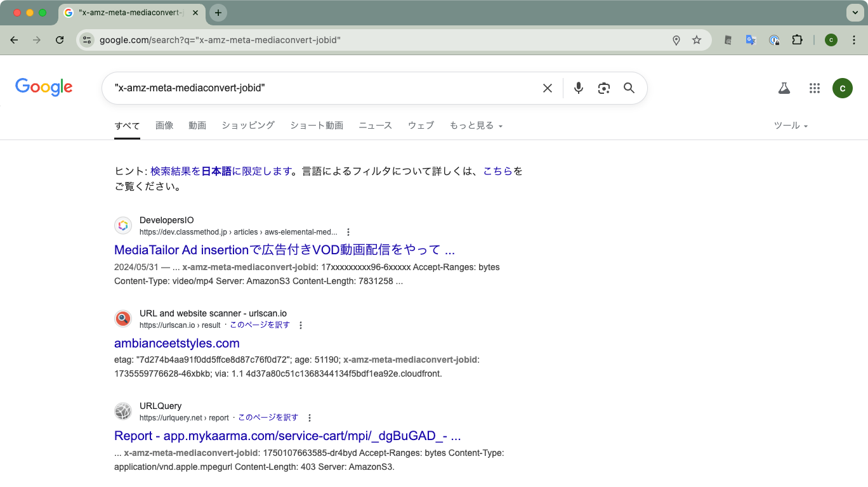Click the DevelopersIO site name text
The height and width of the screenshot is (487, 868).
click(x=167, y=221)
